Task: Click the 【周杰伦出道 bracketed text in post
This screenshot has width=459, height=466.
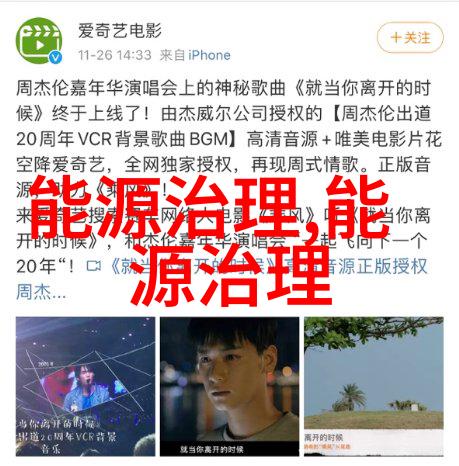Action: click(x=381, y=114)
